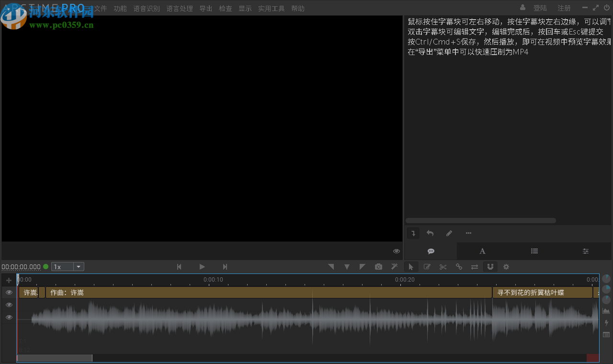Open the 语音识别 menu
The height and width of the screenshot is (364, 613).
(147, 8)
